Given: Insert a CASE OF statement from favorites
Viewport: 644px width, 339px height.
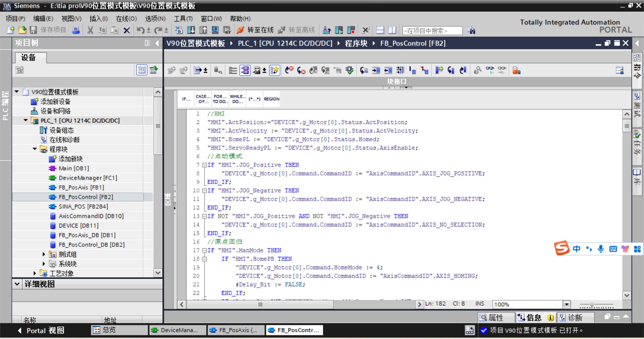Looking at the screenshot, I should (x=203, y=99).
